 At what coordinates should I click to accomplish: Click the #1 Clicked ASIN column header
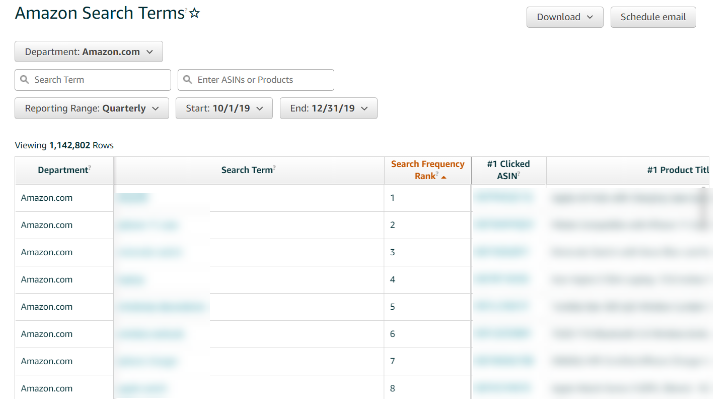(509, 170)
